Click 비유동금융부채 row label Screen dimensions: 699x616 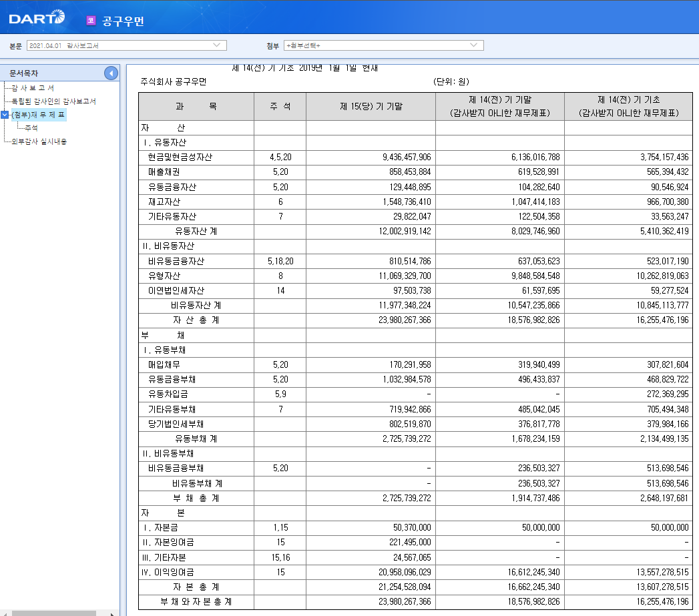176,469
